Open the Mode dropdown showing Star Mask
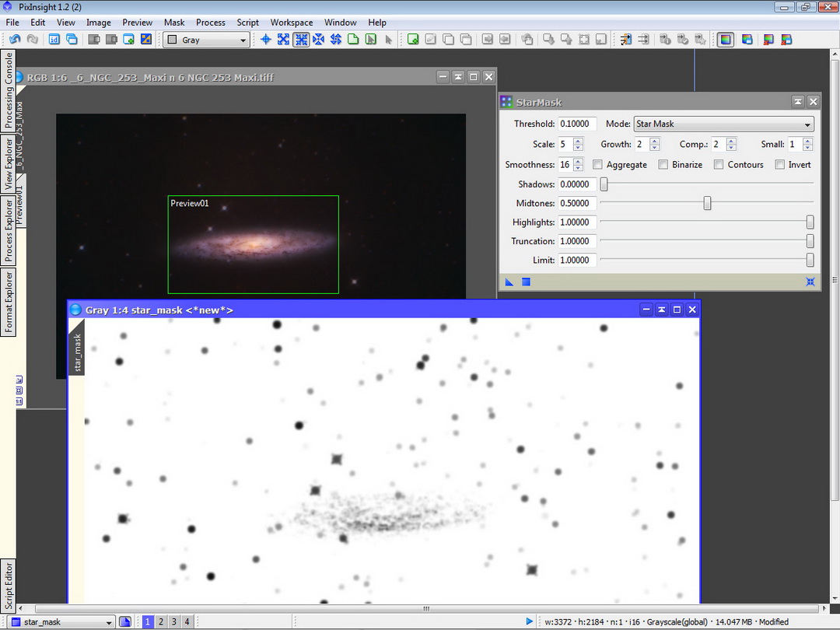The width and height of the screenshot is (840, 630). (x=723, y=124)
